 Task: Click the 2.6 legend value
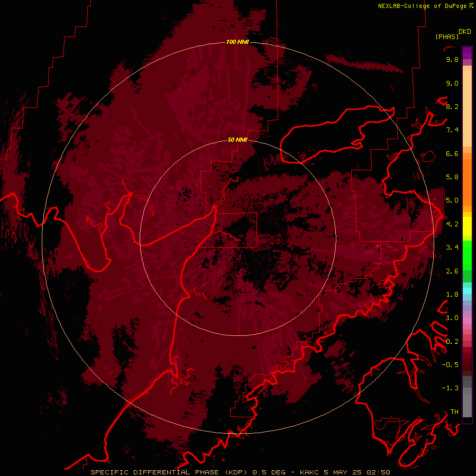click(x=452, y=271)
